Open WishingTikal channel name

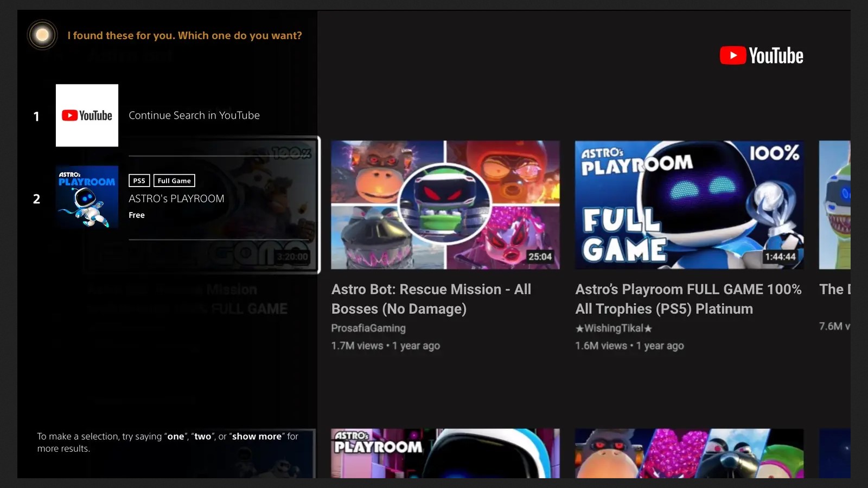point(614,328)
